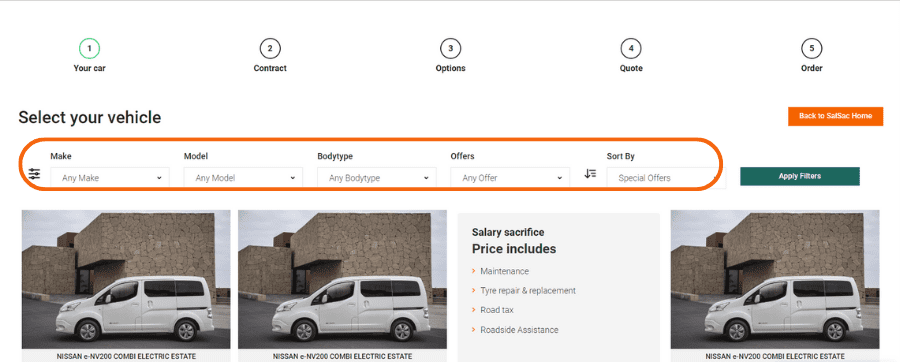Click "Tyre repair & replacement" list item

coord(527,290)
